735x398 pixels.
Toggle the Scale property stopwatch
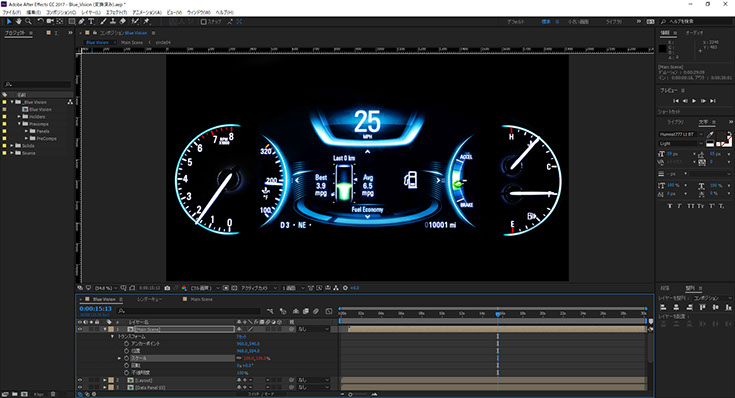click(x=127, y=358)
